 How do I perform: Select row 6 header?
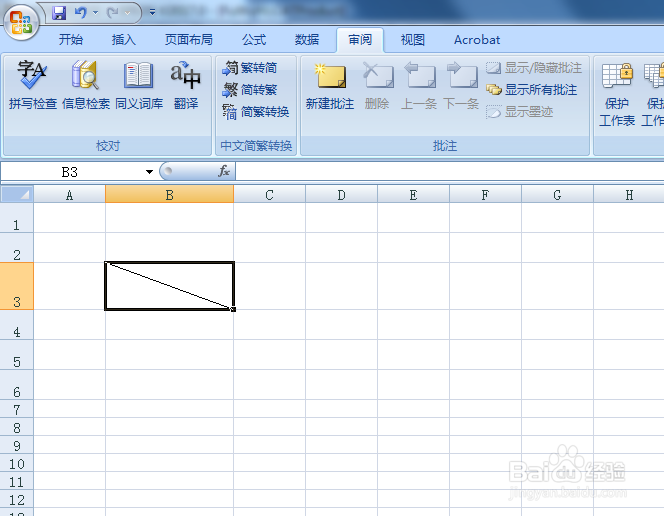17,385
